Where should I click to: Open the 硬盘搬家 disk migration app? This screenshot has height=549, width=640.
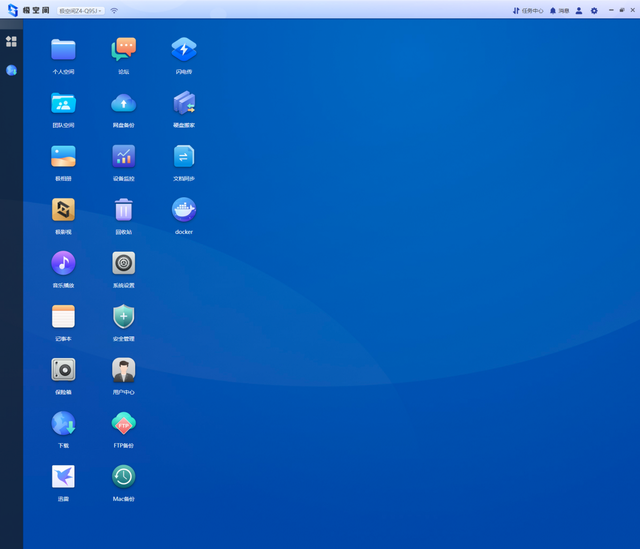184,102
